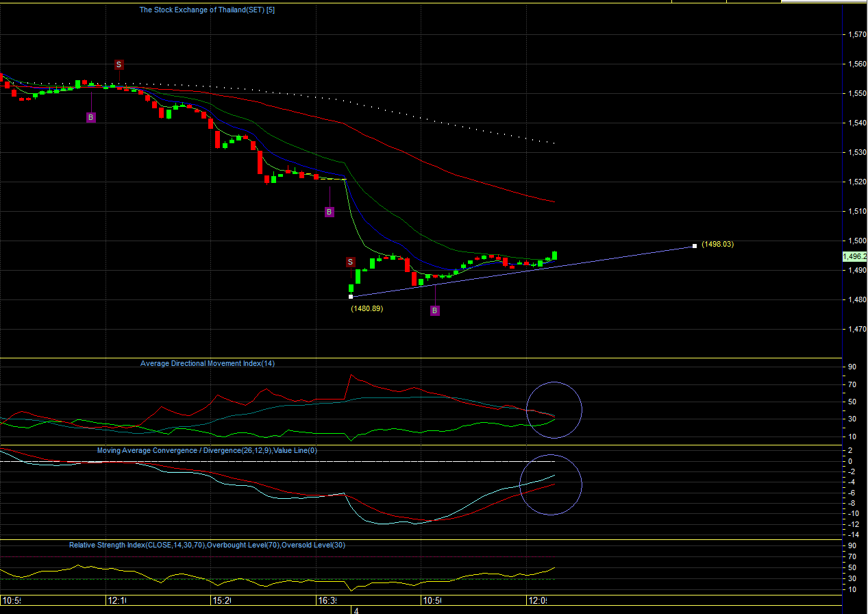The width and height of the screenshot is (868, 614).
Task: Open the Moving Average Convergence / Divergence label
Action: [207, 450]
